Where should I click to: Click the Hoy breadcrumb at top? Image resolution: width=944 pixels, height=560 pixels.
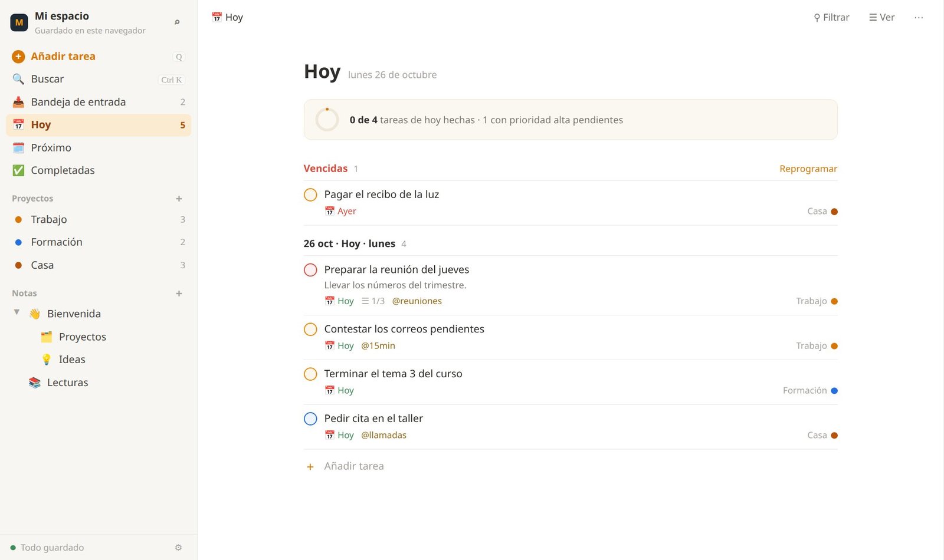tap(227, 18)
